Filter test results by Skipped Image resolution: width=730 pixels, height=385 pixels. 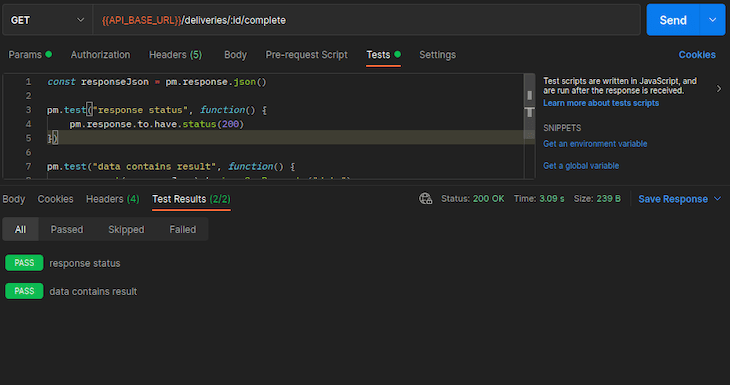click(126, 230)
